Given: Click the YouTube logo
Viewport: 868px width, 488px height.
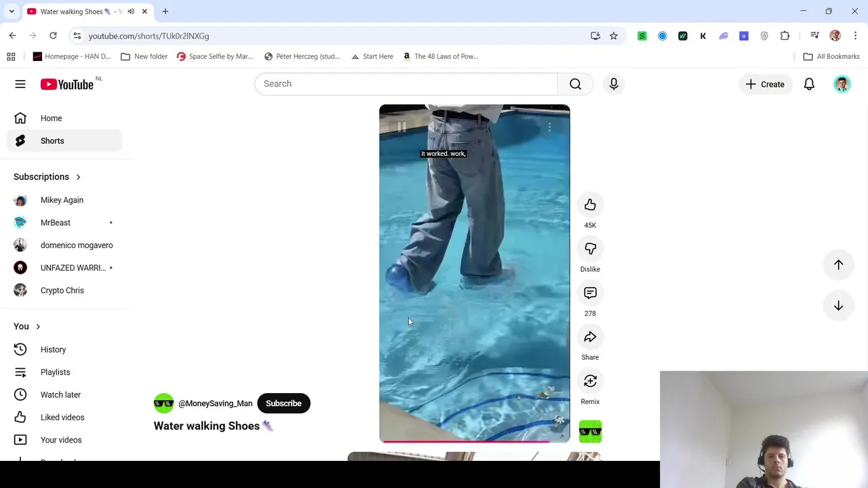Looking at the screenshot, I should click(x=66, y=84).
